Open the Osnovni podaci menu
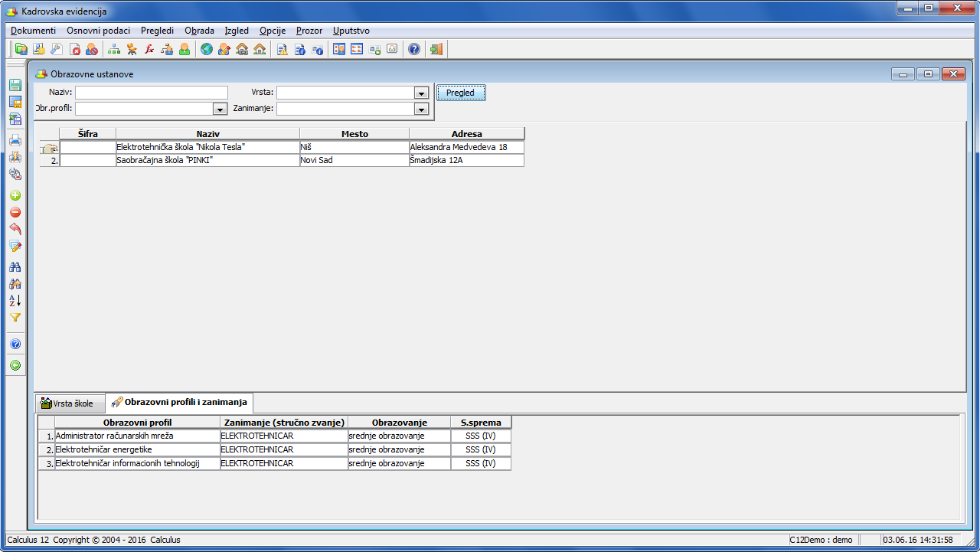The height and width of the screenshot is (552, 980). pos(99,31)
